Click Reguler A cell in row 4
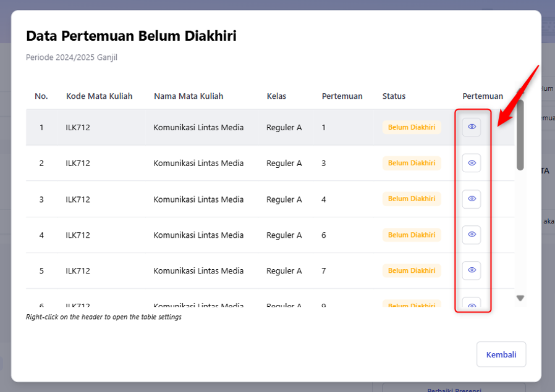 tap(284, 235)
